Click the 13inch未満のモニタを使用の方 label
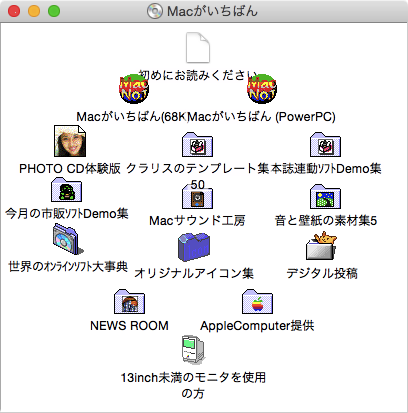This screenshot has width=408, height=413. 193,386
